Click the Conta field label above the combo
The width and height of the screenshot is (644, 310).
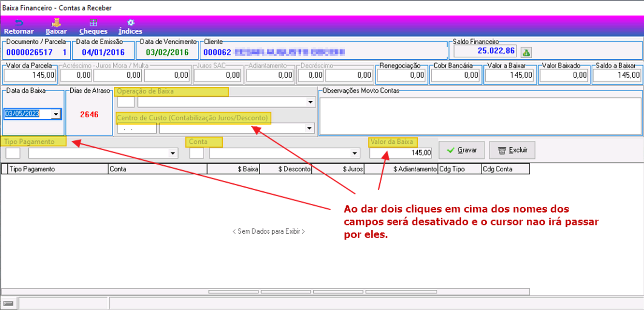[x=198, y=142]
